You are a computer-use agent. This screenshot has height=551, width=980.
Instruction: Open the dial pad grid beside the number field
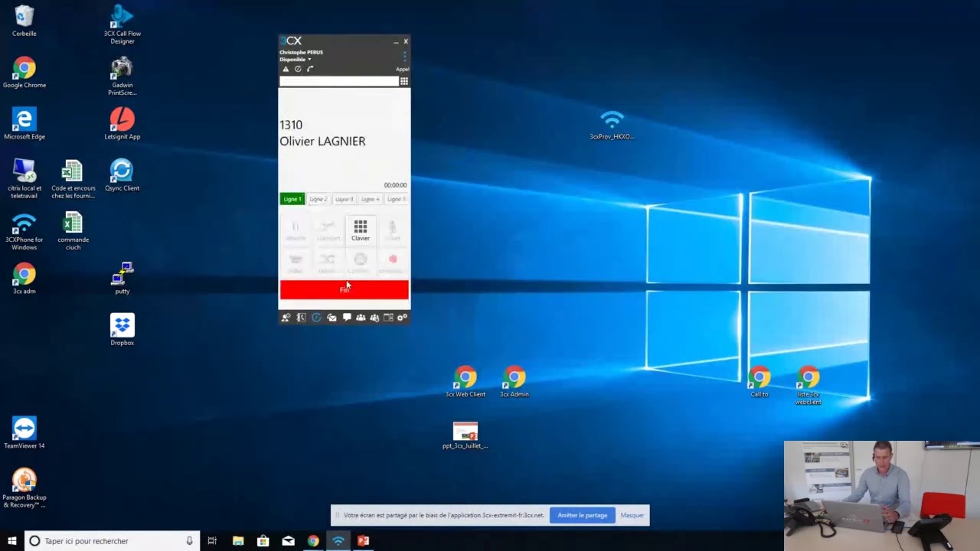404,81
